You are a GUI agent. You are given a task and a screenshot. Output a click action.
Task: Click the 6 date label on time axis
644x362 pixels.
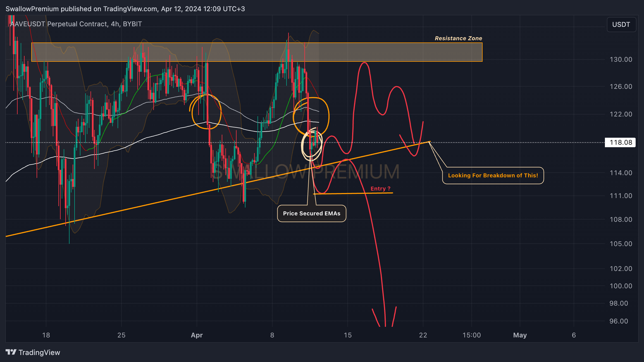(x=574, y=335)
